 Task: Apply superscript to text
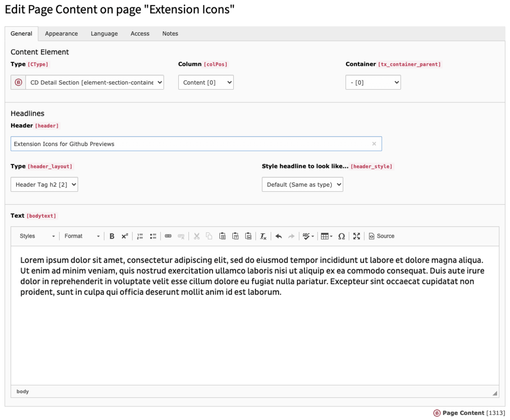(x=124, y=236)
